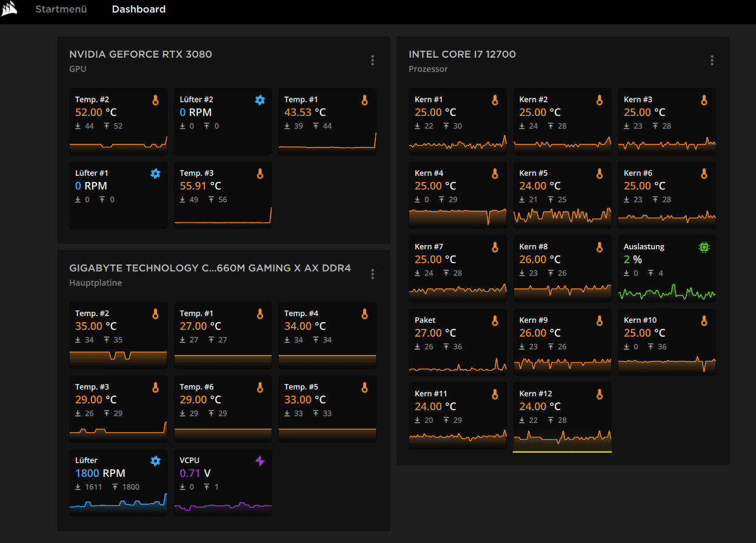The width and height of the screenshot is (756, 543).
Task: Select the mainboard Temp. #4 34.00 °C value
Action: coord(305,326)
